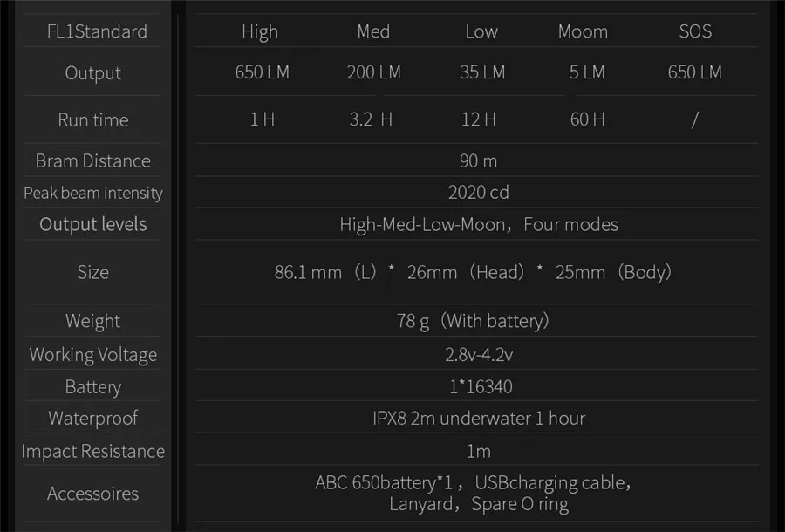Viewport: 785px width, 532px height.
Task: Click the Impact Resistance row label
Action: 93,452
